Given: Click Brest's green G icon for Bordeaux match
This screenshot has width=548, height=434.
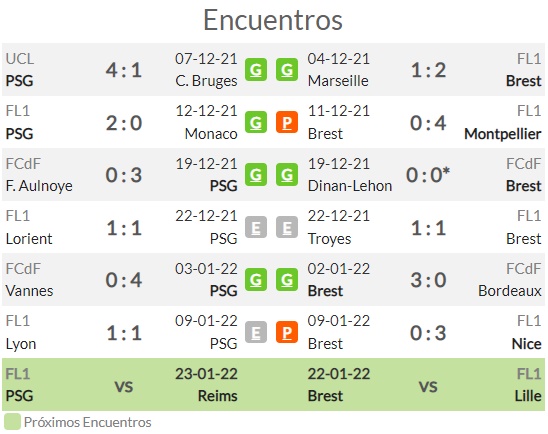Looking at the screenshot, I should click(287, 280).
